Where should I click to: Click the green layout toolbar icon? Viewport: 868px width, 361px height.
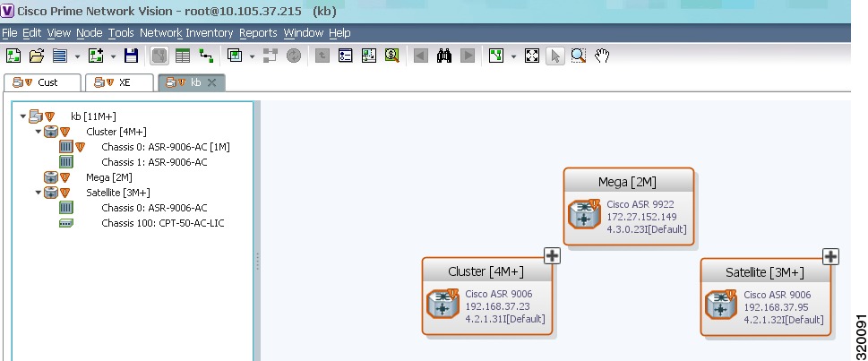[x=496, y=56]
